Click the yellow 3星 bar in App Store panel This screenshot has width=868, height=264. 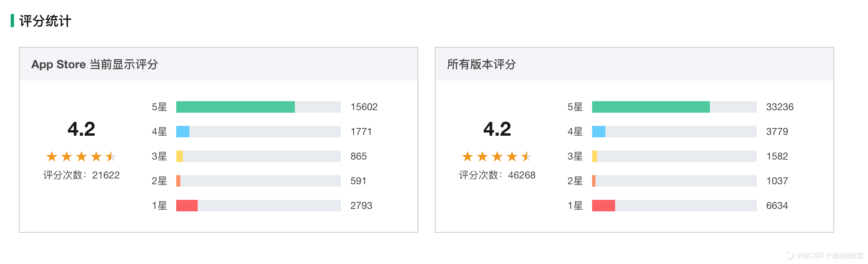pos(180,156)
